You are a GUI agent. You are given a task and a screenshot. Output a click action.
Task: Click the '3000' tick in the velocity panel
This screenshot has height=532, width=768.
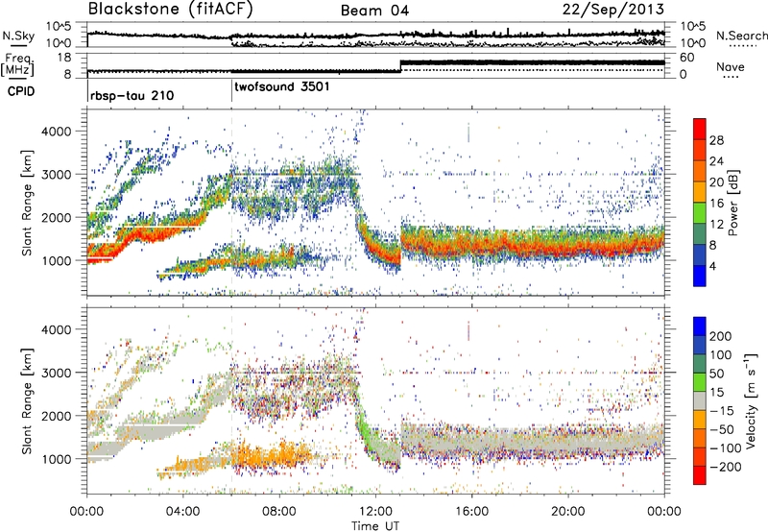(x=56, y=373)
